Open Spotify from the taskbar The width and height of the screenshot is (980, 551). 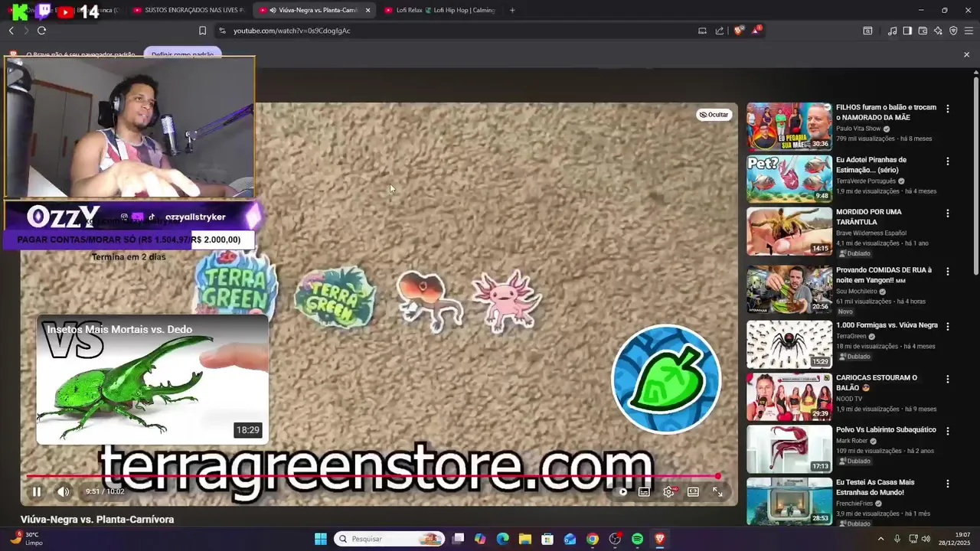point(638,539)
